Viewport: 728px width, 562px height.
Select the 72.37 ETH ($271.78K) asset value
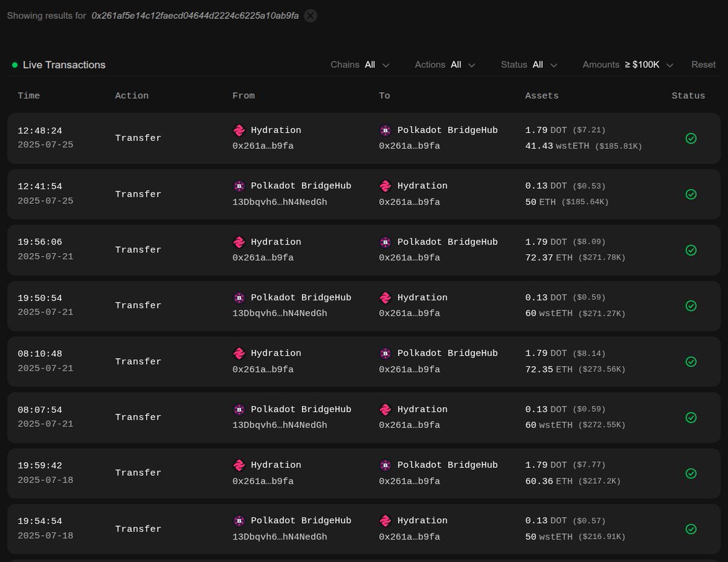(575, 258)
